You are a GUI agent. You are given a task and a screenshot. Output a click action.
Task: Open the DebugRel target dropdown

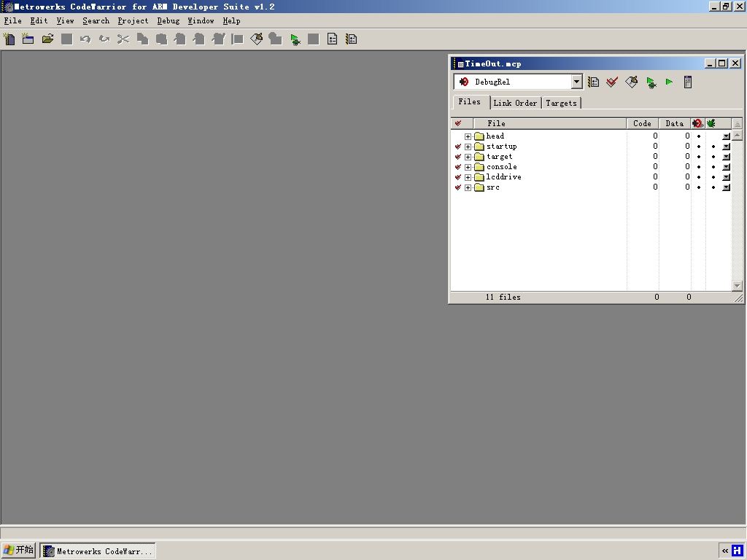pyautogui.click(x=576, y=82)
